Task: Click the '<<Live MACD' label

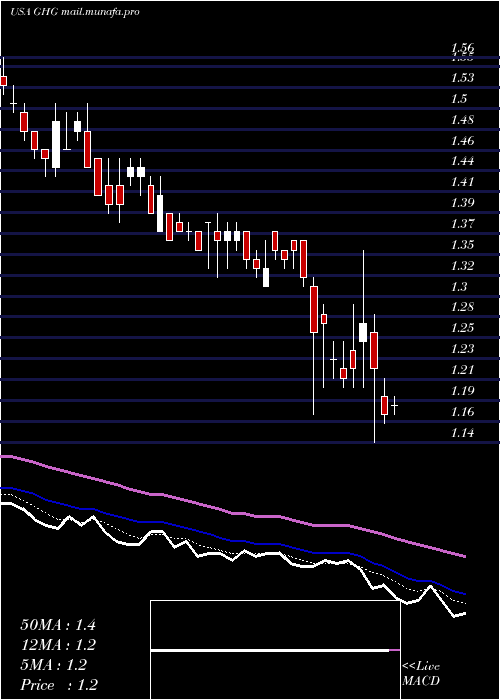Action: point(421,674)
